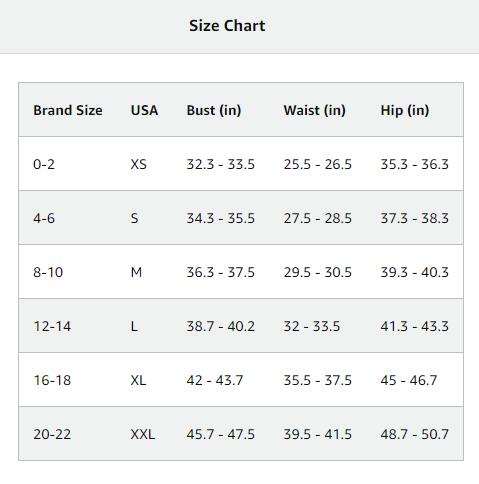The height and width of the screenshot is (484, 479).
Task: Select the XL size cell
Action: pos(138,380)
